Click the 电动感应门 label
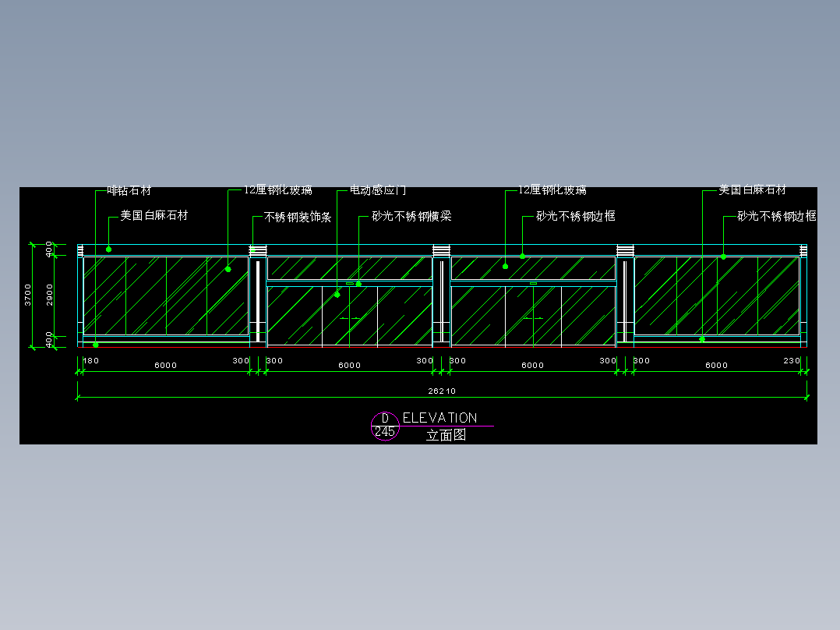 click(378, 190)
